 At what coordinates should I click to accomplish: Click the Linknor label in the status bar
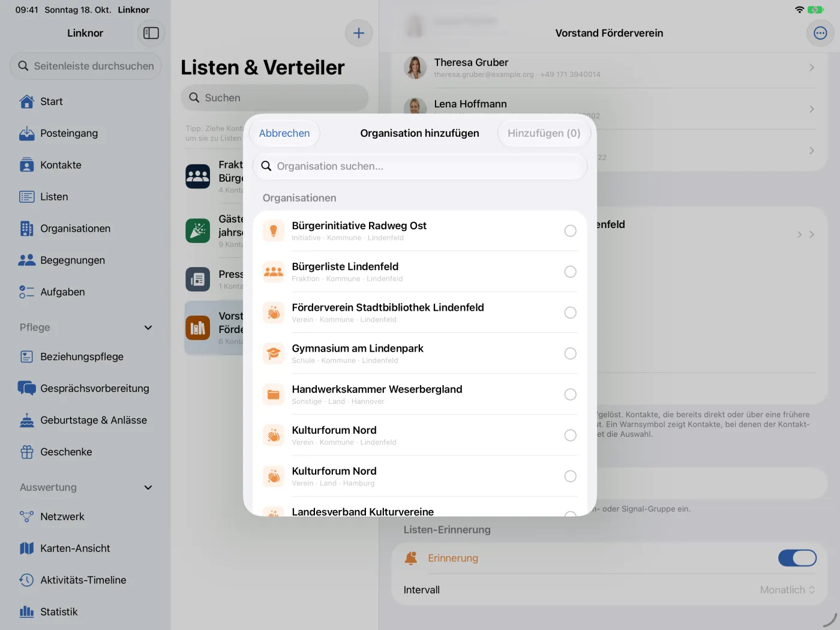tap(134, 10)
